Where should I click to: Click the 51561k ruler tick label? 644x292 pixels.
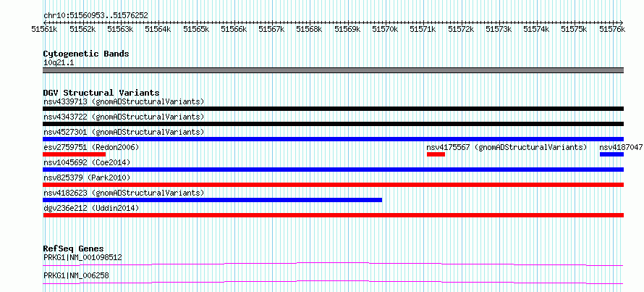click(x=44, y=29)
